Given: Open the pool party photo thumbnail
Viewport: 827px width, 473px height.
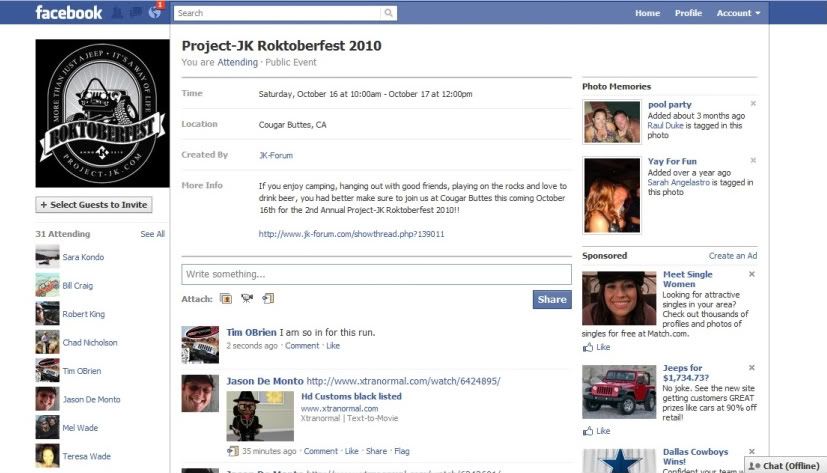Looking at the screenshot, I should 612,122.
